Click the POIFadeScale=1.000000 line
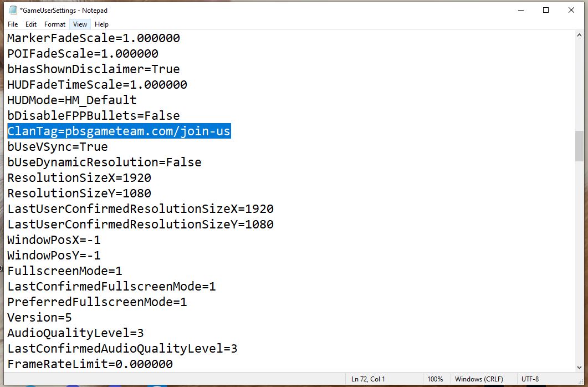Image resolution: width=588 pixels, height=387 pixels. tap(83, 54)
